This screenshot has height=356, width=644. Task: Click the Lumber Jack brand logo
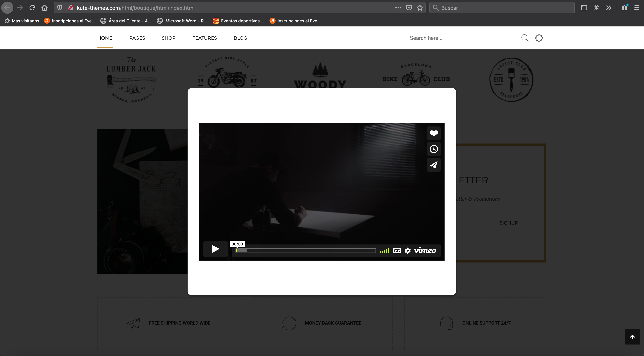coord(131,80)
